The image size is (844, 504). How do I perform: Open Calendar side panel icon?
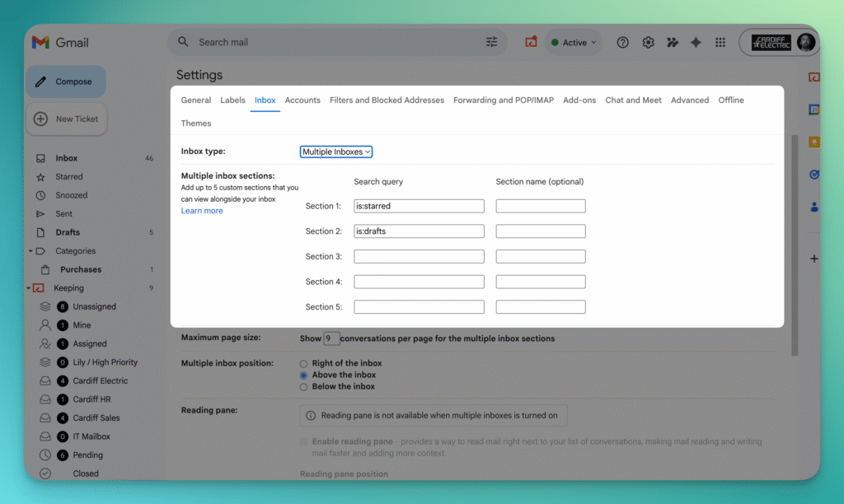(814, 110)
